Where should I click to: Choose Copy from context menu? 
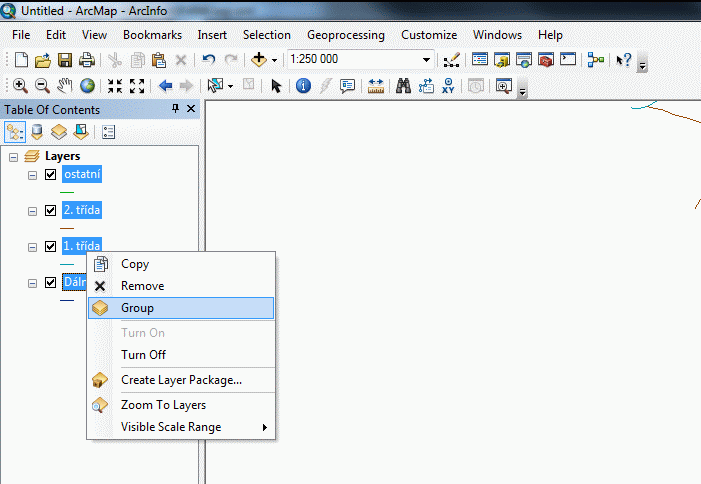[181, 264]
